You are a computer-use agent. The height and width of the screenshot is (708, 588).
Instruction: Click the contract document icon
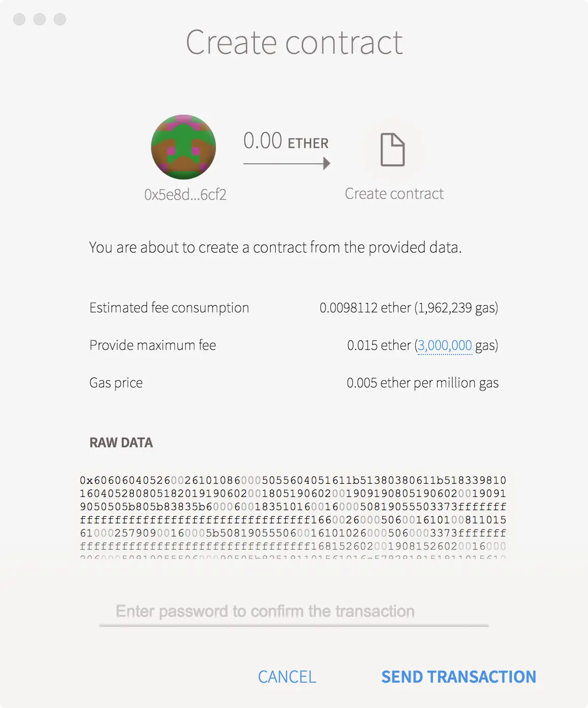393,150
